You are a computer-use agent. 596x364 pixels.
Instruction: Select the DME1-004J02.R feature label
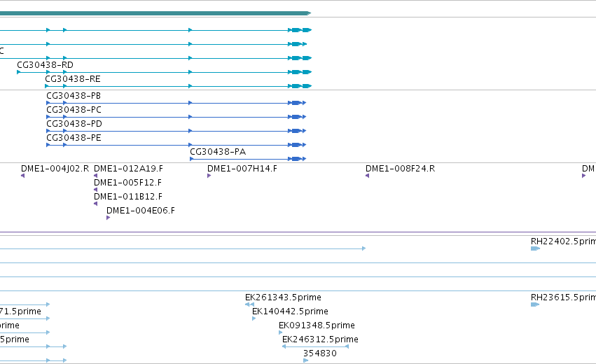tap(55, 168)
